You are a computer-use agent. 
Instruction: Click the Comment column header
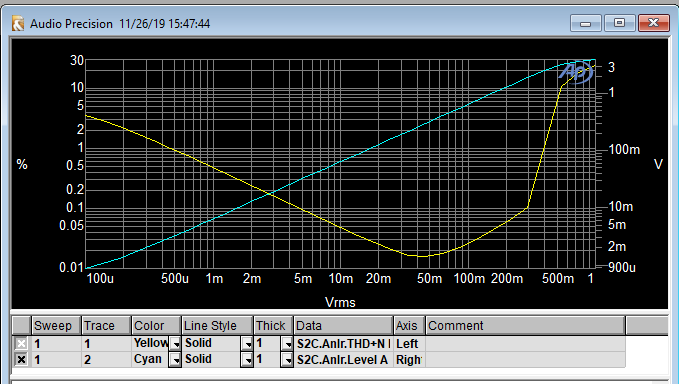pos(526,326)
